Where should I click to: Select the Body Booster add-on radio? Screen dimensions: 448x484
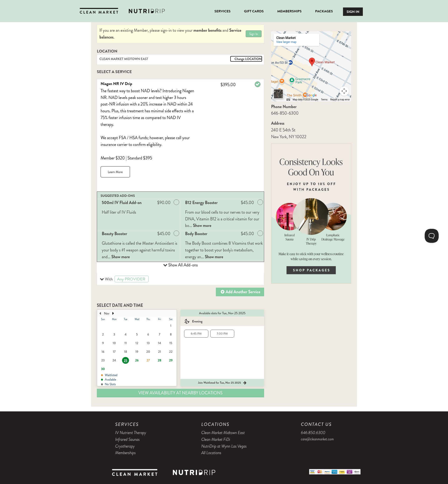tap(260, 233)
